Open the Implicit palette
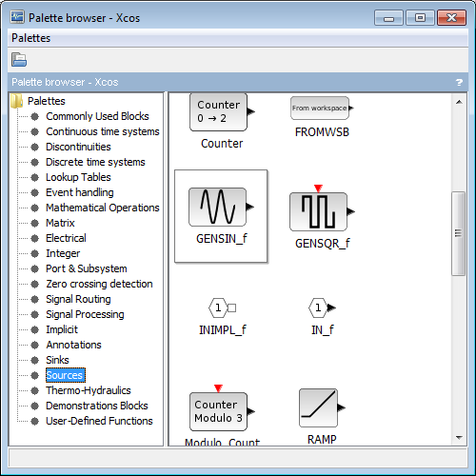 click(62, 329)
